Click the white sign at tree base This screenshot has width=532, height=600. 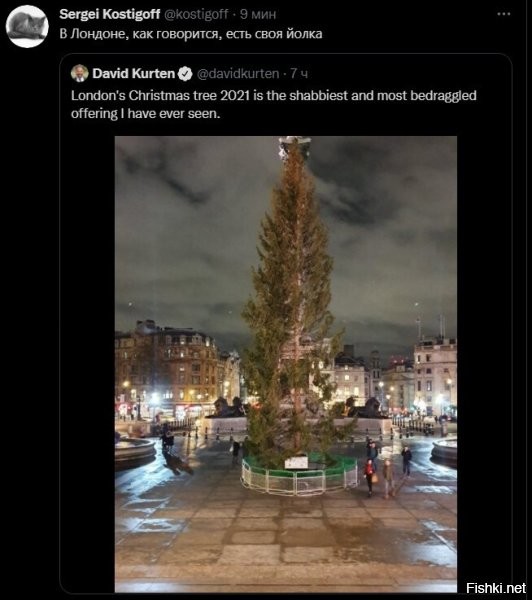(296, 462)
